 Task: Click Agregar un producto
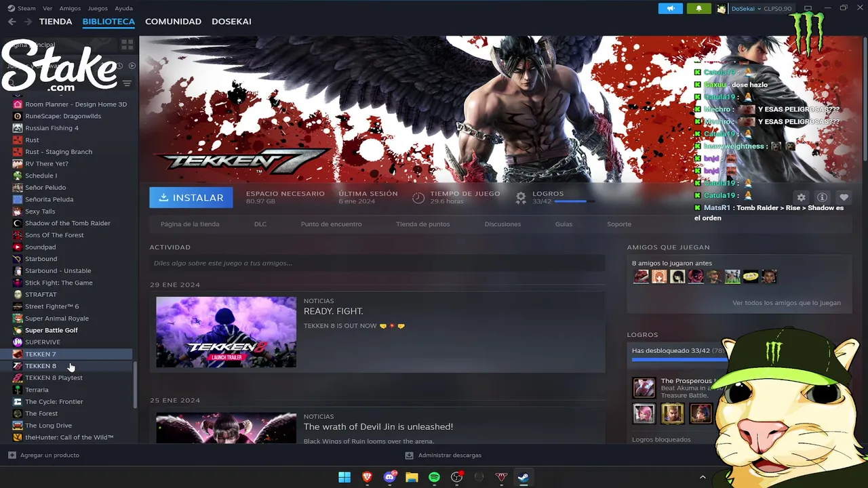pos(50,455)
